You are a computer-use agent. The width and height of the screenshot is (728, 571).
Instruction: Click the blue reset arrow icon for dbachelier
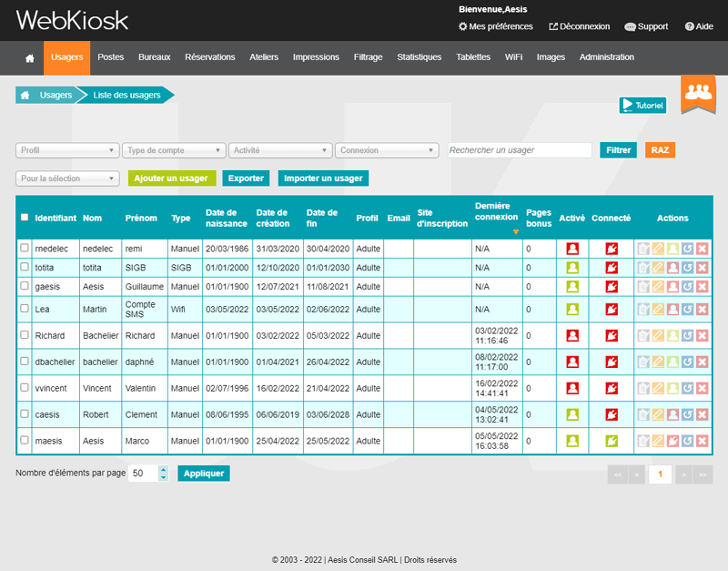click(688, 362)
